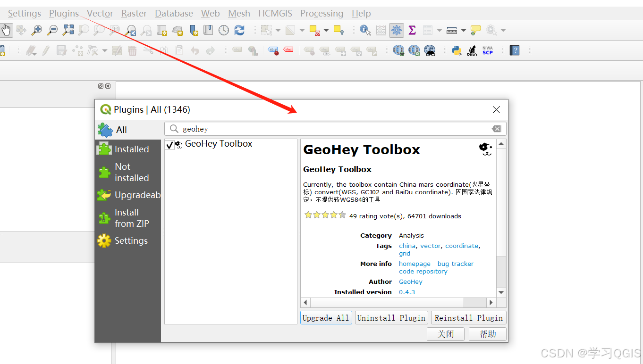
Task: Open the Upgradeable plugins tab
Action: (x=128, y=195)
